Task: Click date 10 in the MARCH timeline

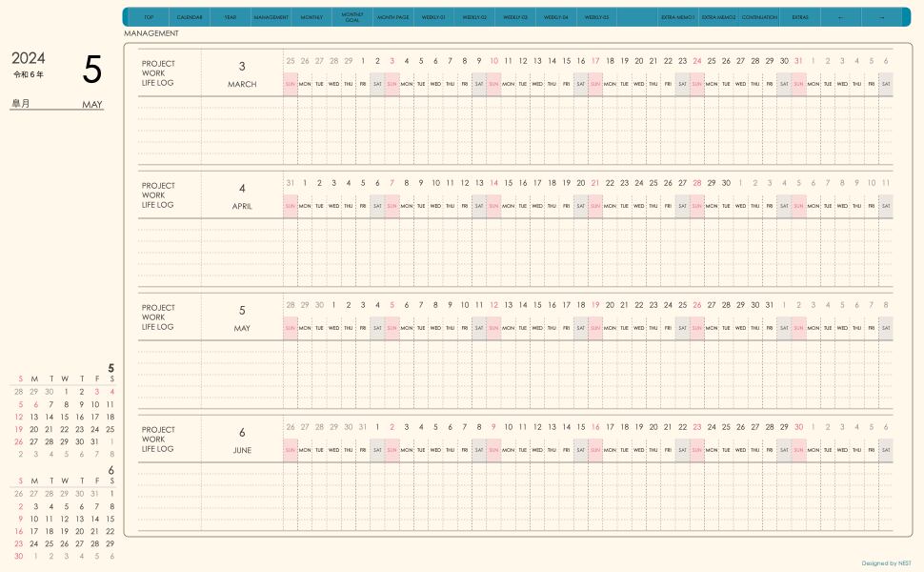Action: point(493,61)
